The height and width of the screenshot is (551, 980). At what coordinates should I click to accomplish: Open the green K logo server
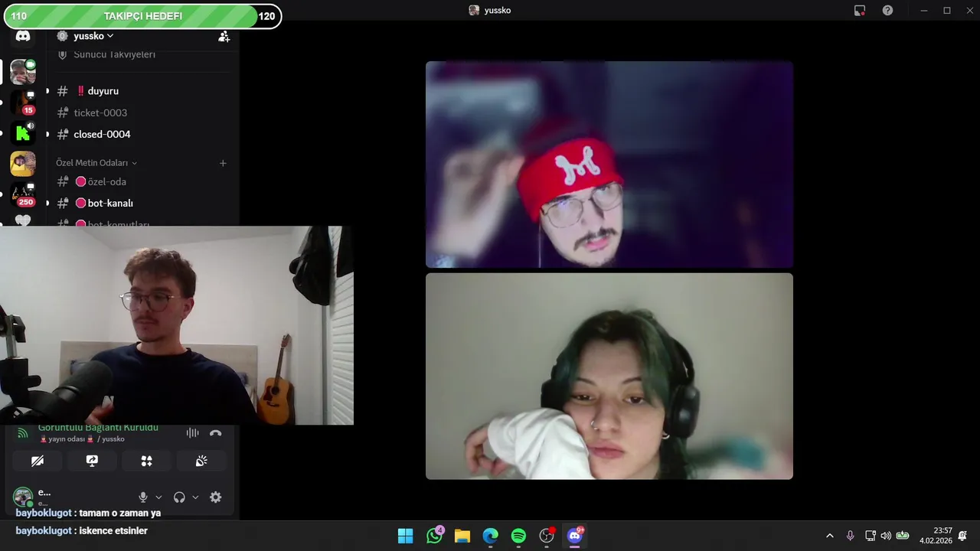pyautogui.click(x=23, y=133)
